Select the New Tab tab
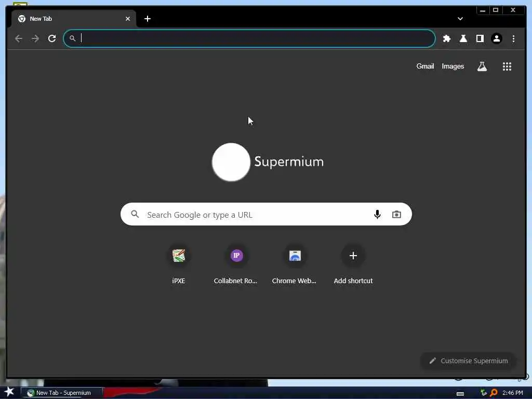 coord(74,19)
